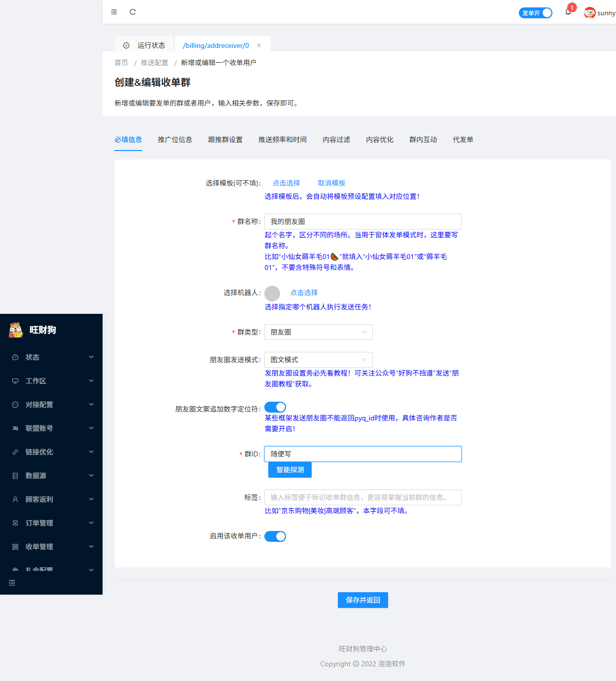Click the 收单管理 sidebar icon
The image size is (616, 681).
click(15, 547)
